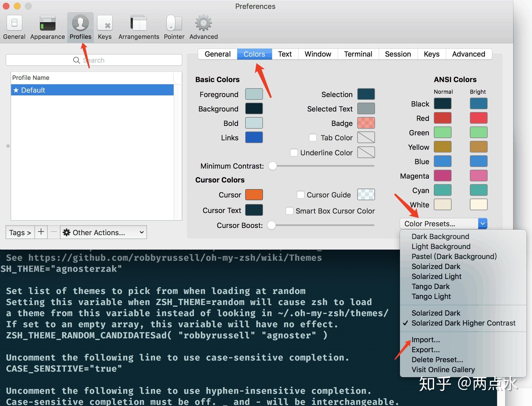Switch to the Session tab
This screenshot has width=532, height=406.
(398, 54)
